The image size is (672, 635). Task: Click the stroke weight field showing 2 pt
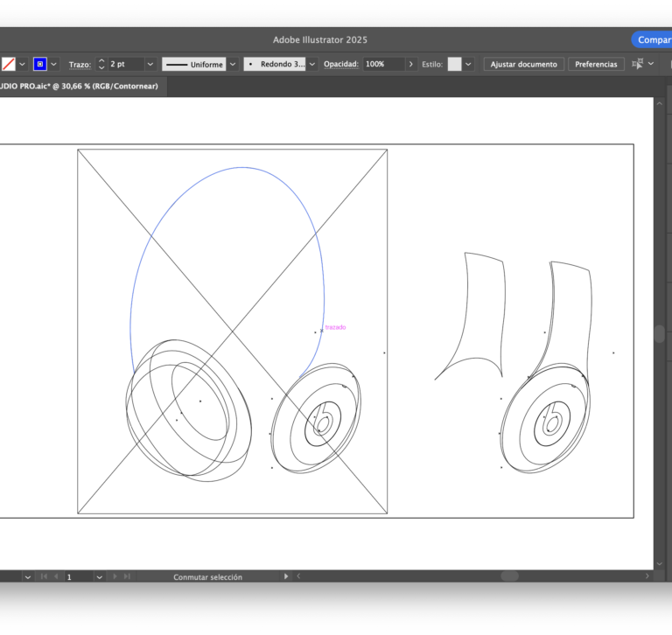124,64
